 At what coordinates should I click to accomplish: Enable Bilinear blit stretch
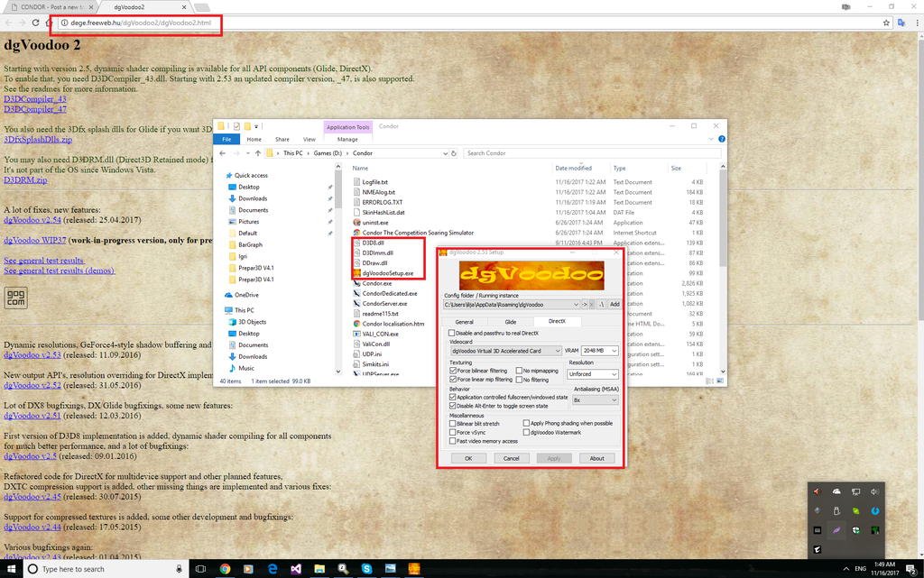pyautogui.click(x=453, y=423)
